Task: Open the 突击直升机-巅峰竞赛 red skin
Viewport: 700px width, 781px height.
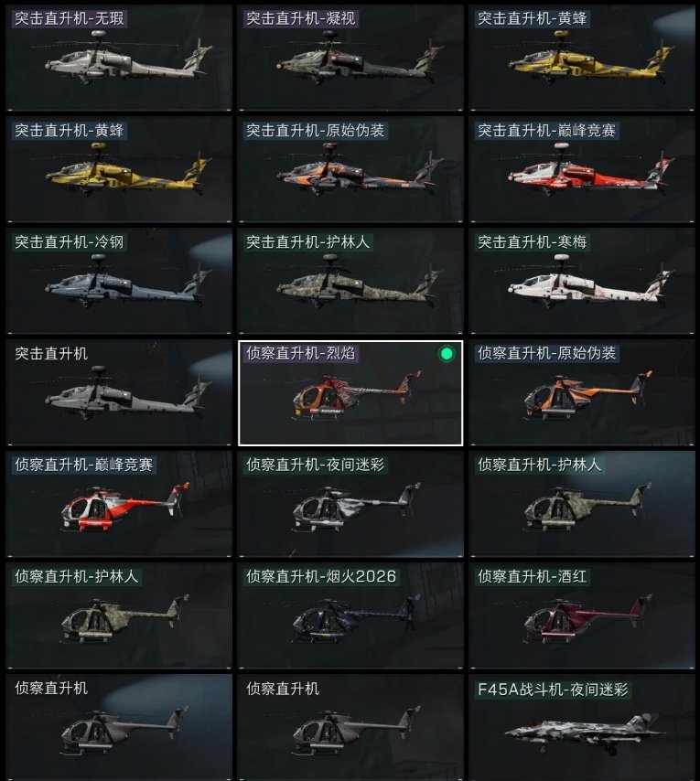Action: click(x=582, y=169)
